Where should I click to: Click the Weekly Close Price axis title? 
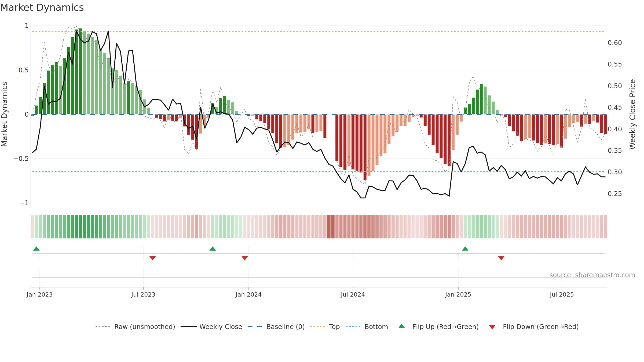[632, 114]
